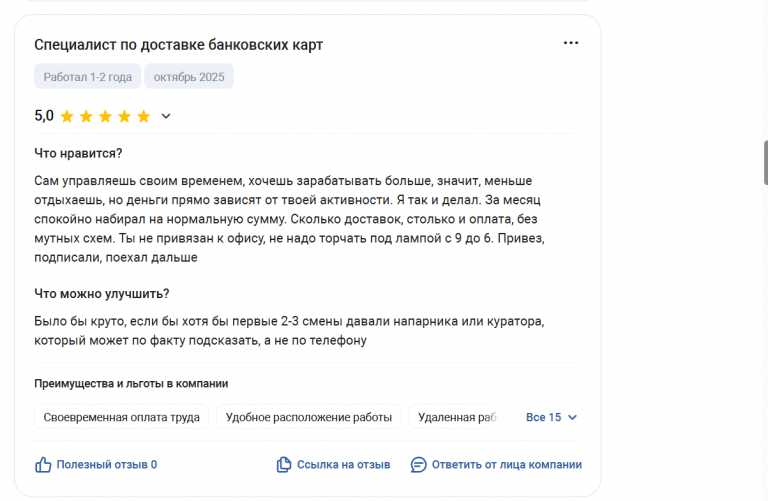768x501 pixels.
Task: Click the speech bubble reply icon
Action: [x=418, y=465]
